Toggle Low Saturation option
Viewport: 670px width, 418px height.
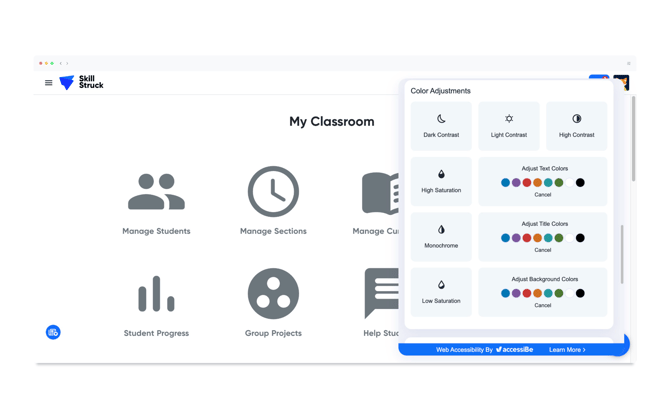(441, 292)
